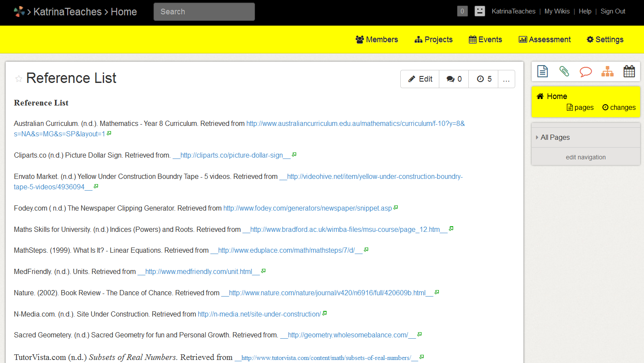644x363 pixels.
Task: Click external link icon after medfriendly URL
Action: [x=263, y=271]
